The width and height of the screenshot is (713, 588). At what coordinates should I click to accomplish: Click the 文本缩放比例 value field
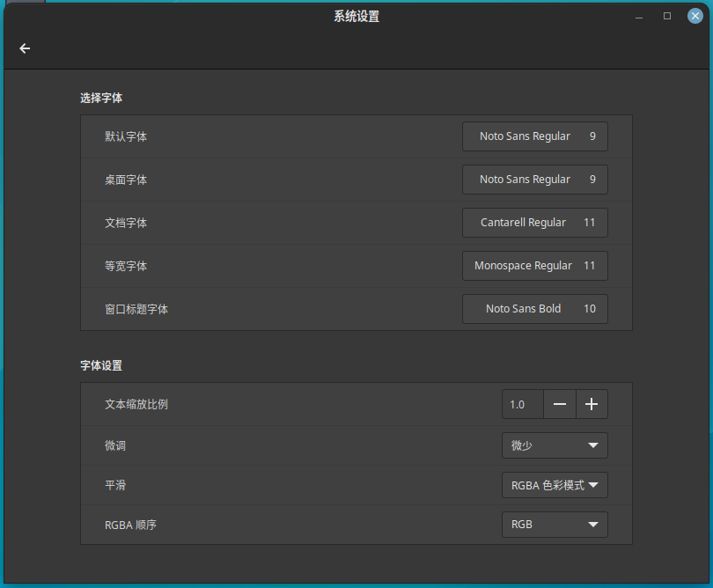pyautogui.click(x=522, y=404)
